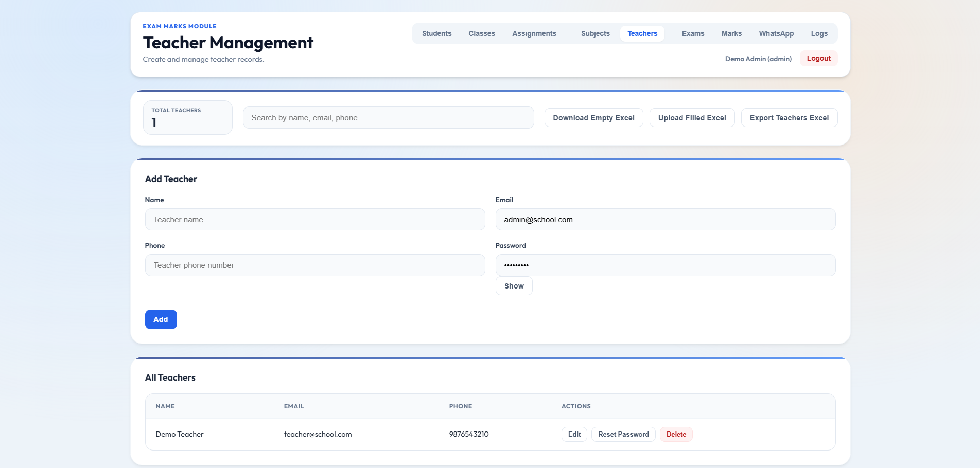Open the Subjects tab

pos(595,33)
